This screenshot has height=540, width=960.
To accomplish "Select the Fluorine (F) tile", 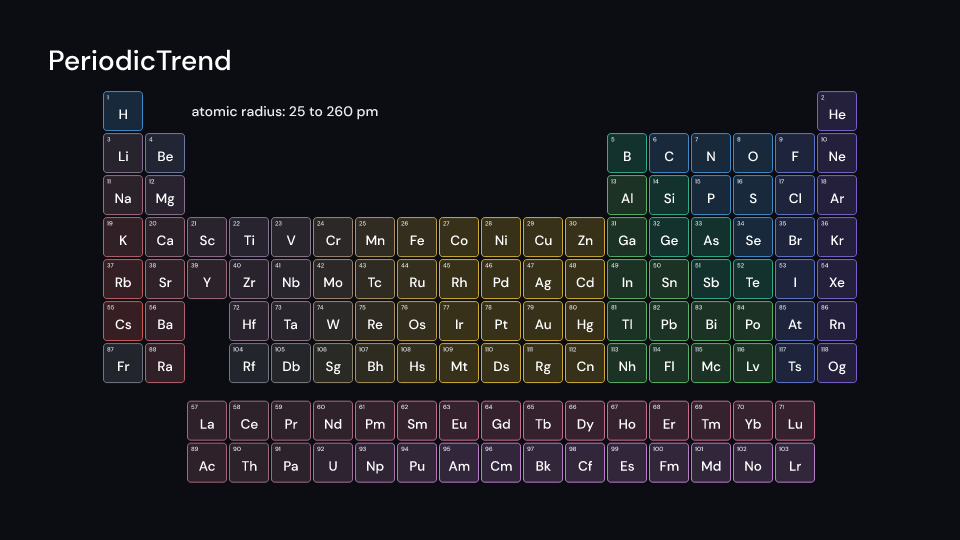I will (x=795, y=153).
